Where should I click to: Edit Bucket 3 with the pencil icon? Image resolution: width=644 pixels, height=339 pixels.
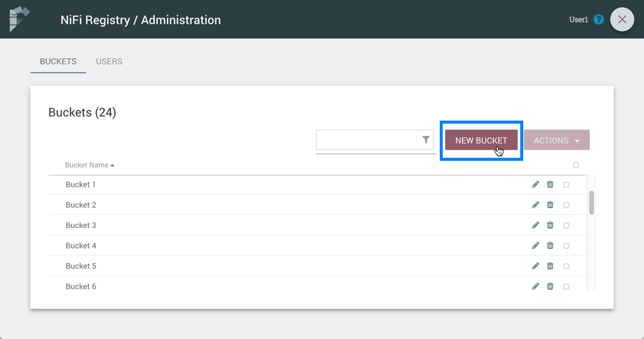(x=535, y=226)
